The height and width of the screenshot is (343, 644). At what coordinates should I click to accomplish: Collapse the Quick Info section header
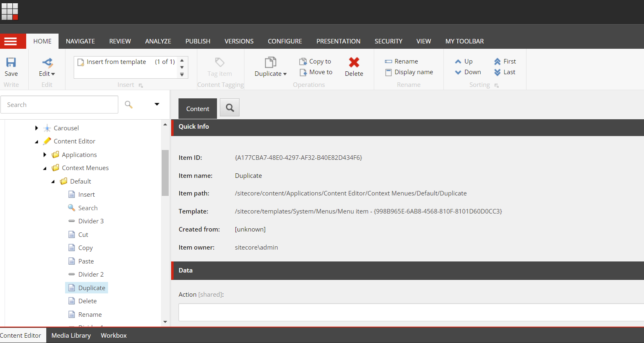point(407,127)
